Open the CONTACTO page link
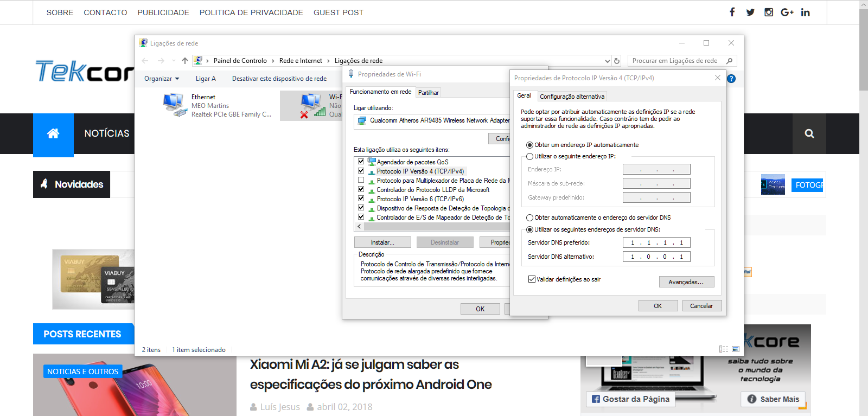868x416 pixels. click(x=105, y=12)
